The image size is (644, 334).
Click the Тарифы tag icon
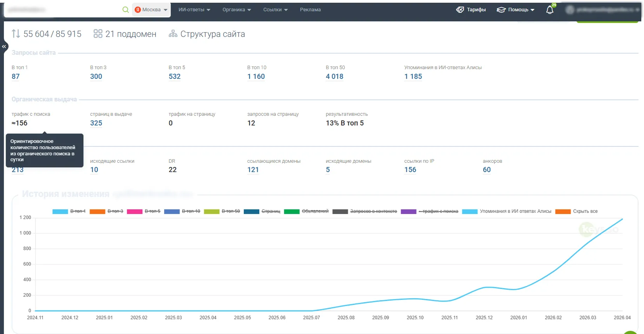460,10
